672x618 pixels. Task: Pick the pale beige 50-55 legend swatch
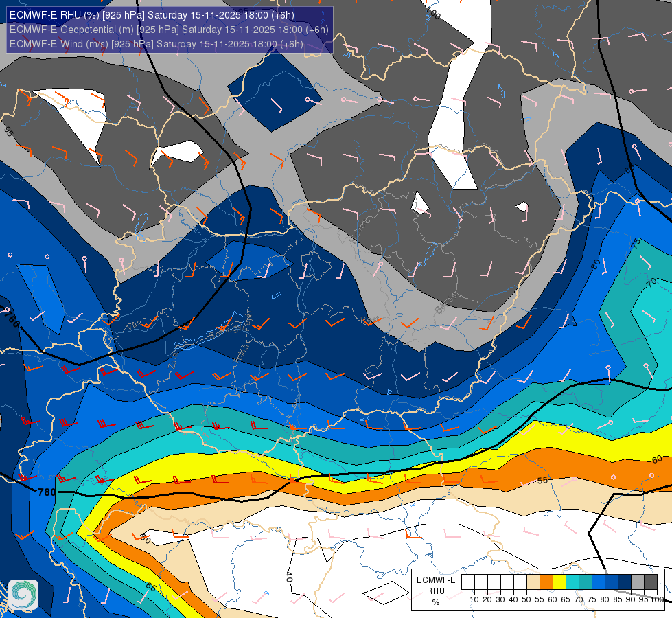point(533,582)
